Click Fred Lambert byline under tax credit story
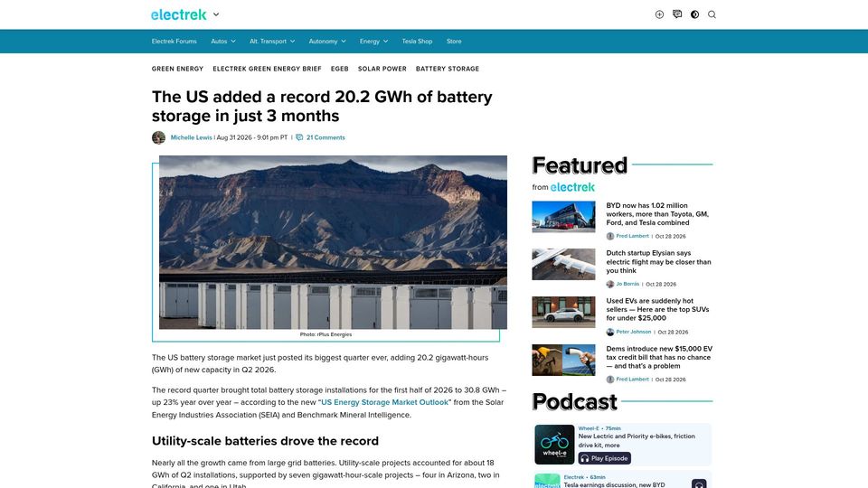Image resolution: width=868 pixels, height=488 pixels. 632,380
